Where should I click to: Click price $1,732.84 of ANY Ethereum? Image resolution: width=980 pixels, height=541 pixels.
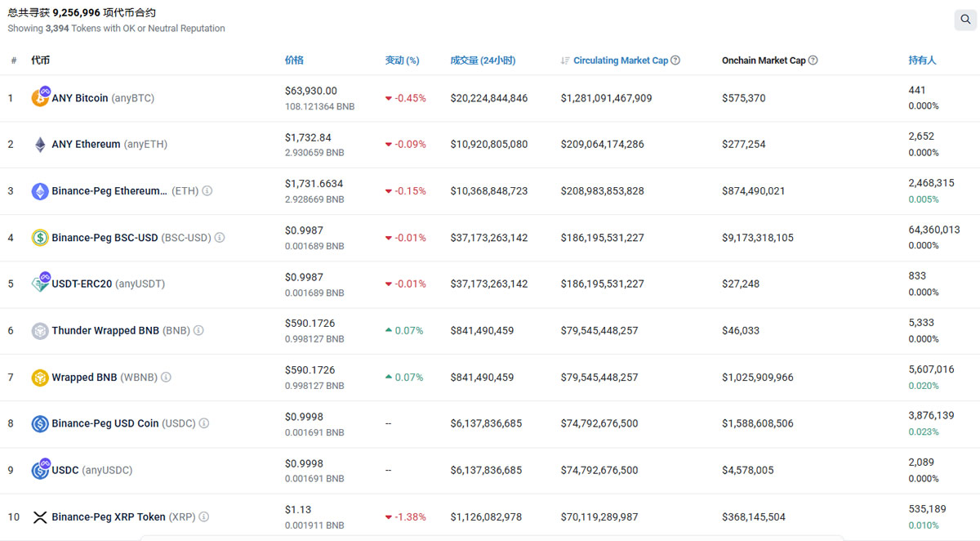point(308,137)
